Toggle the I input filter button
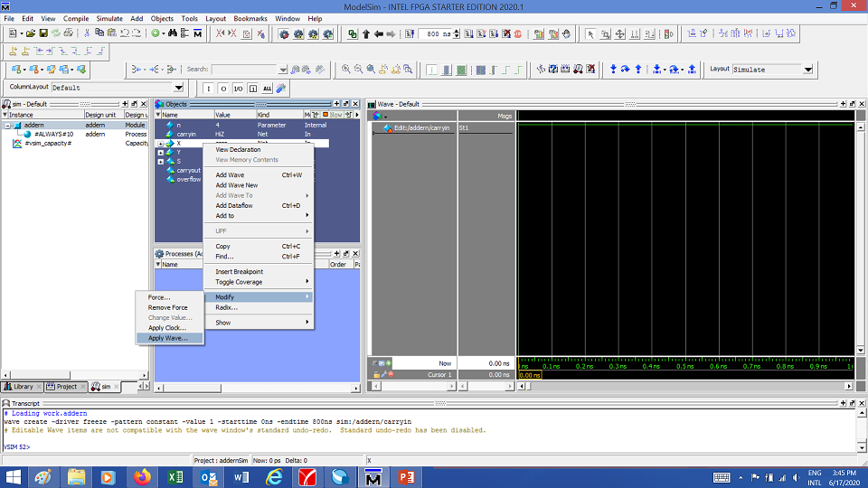The width and height of the screenshot is (868, 488). (209, 88)
